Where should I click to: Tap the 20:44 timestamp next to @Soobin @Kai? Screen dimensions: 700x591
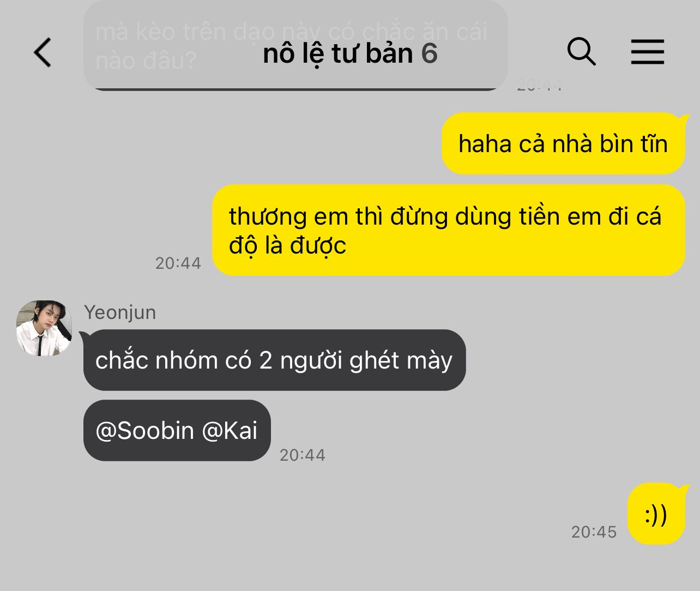click(x=303, y=455)
